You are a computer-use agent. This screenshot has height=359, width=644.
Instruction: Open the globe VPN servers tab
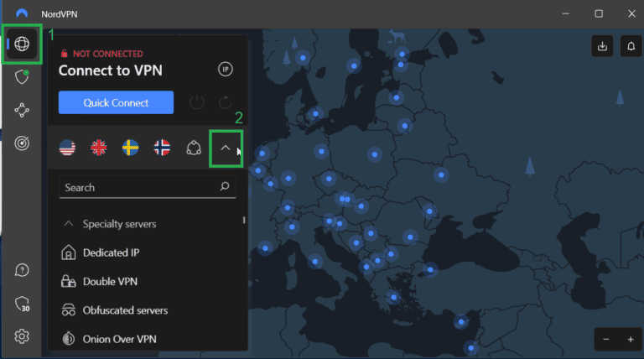point(23,44)
